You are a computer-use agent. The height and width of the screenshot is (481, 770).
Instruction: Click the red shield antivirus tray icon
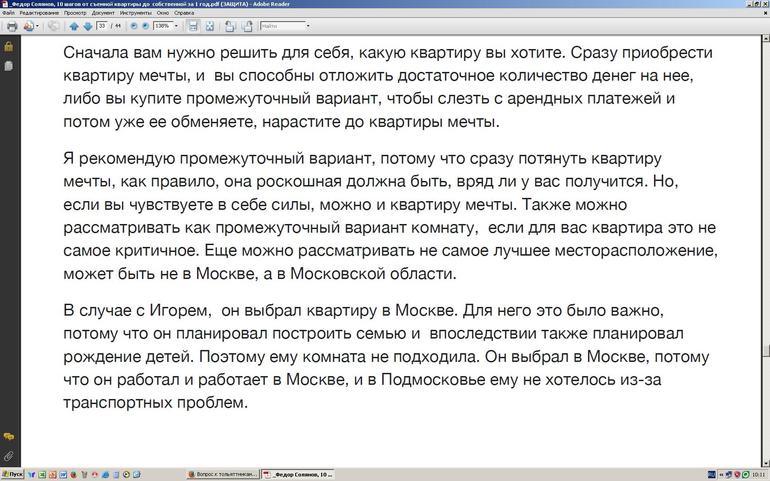pos(737,475)
